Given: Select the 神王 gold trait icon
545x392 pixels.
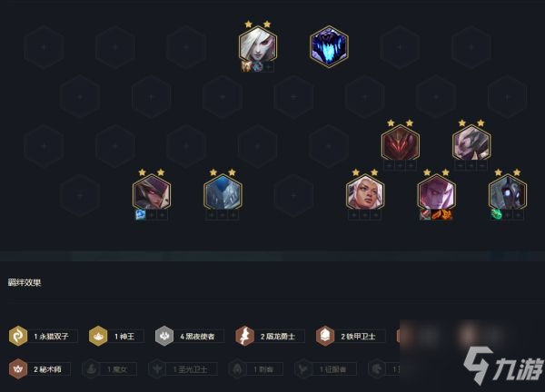Looking at the screenshot, I should click(x=98, y=336).
